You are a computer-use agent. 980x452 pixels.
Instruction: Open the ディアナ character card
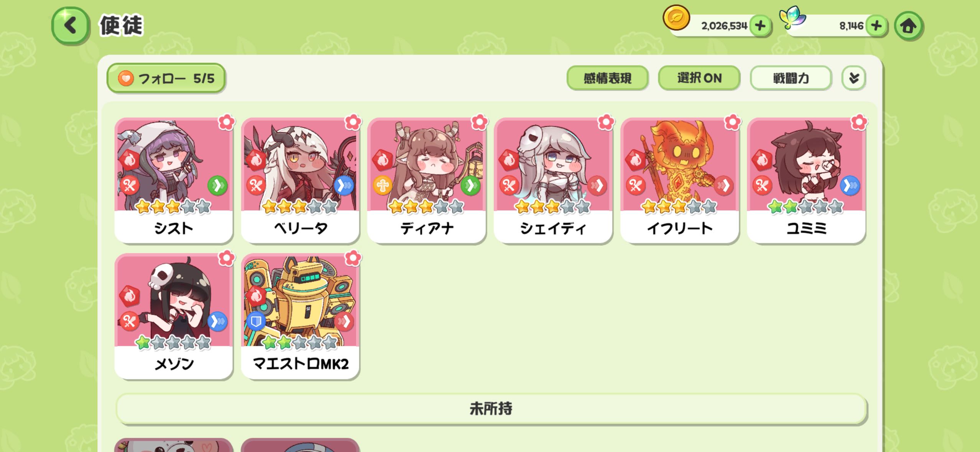click(x=427, y=180)
